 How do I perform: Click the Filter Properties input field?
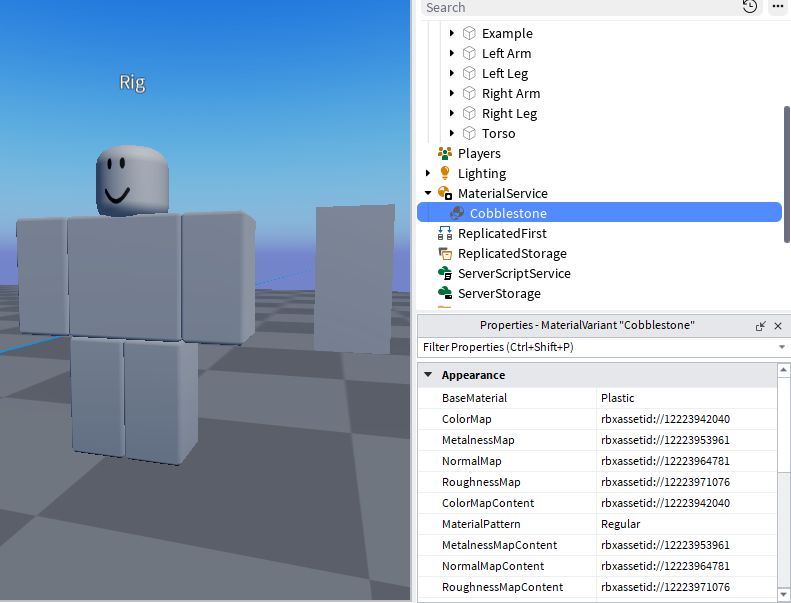(x=598, y=347)
